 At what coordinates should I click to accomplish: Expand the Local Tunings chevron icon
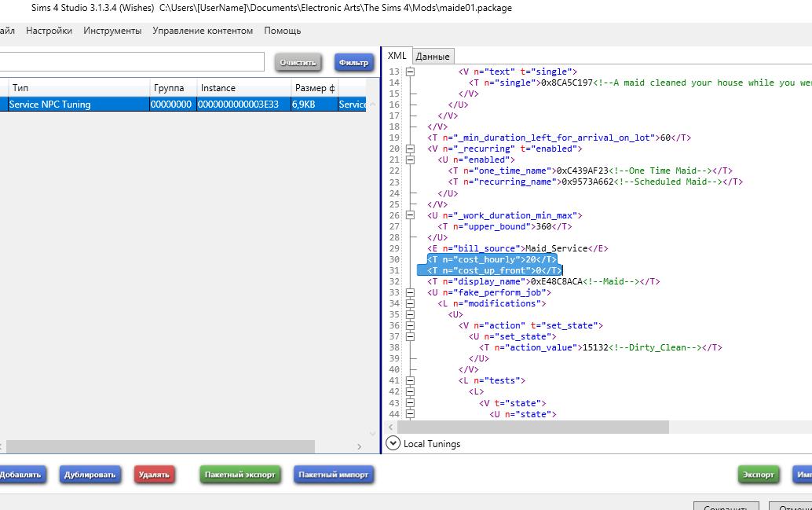click(393, 444)
